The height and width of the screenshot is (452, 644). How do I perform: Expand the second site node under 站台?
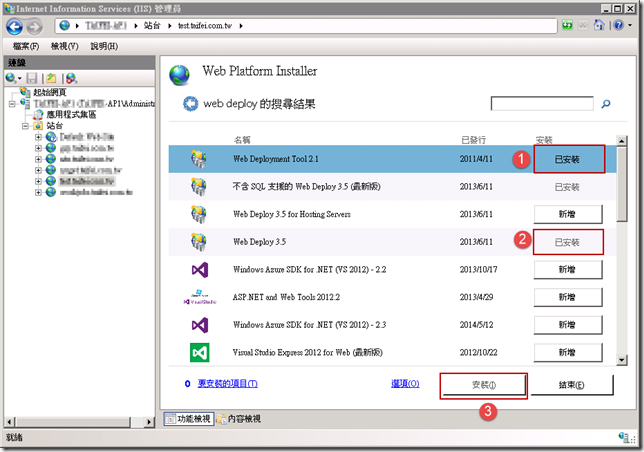pos(38,148)
